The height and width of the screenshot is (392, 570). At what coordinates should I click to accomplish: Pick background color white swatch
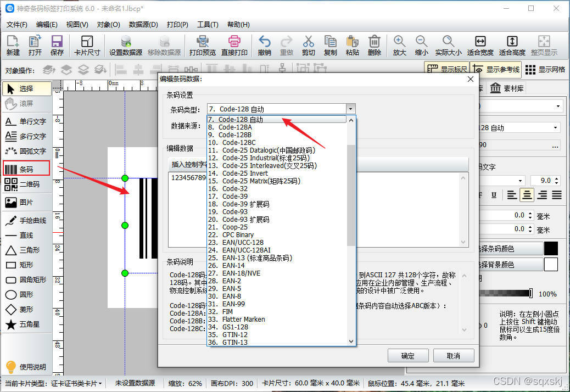click(x=551, y=265)
